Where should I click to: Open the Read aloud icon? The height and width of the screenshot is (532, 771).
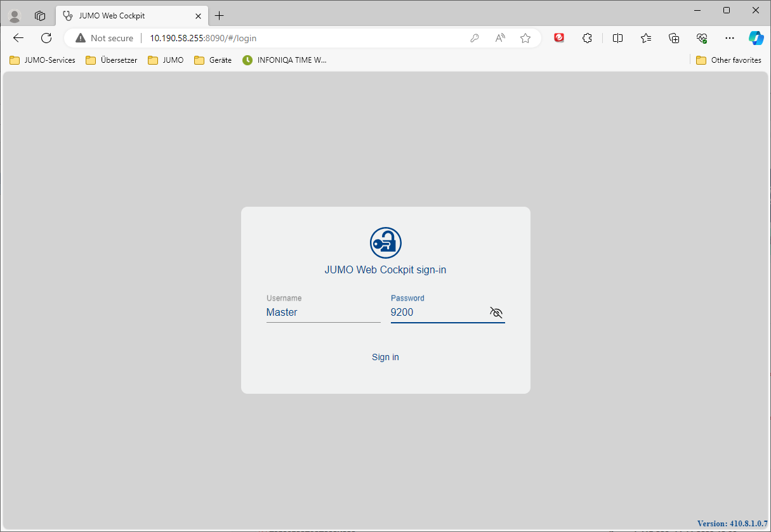(500, 38)
